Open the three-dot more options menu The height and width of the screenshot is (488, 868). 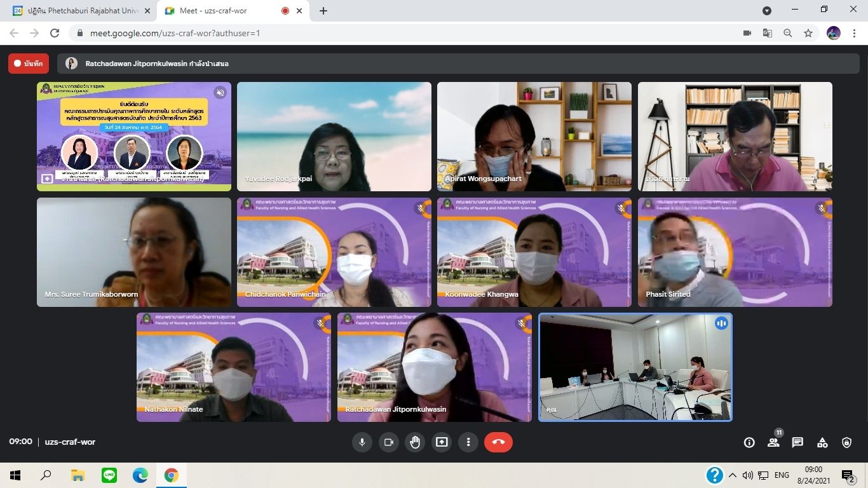[x=468, y=442]
